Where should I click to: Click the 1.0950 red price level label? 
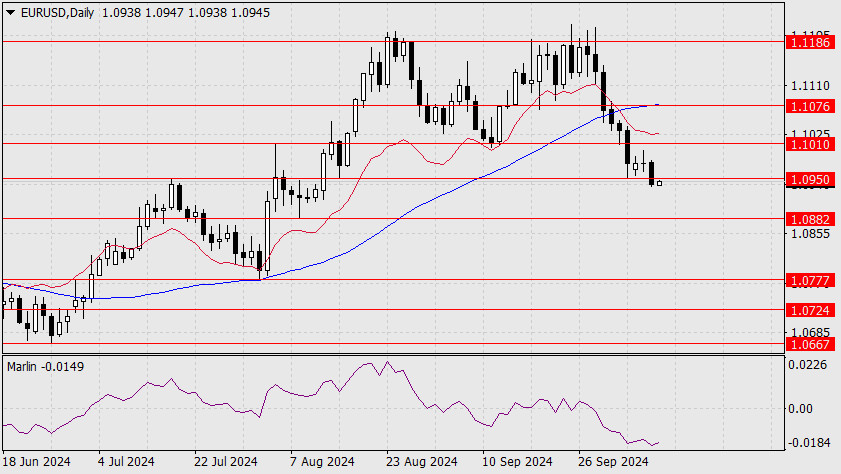[x=810, y=179]
